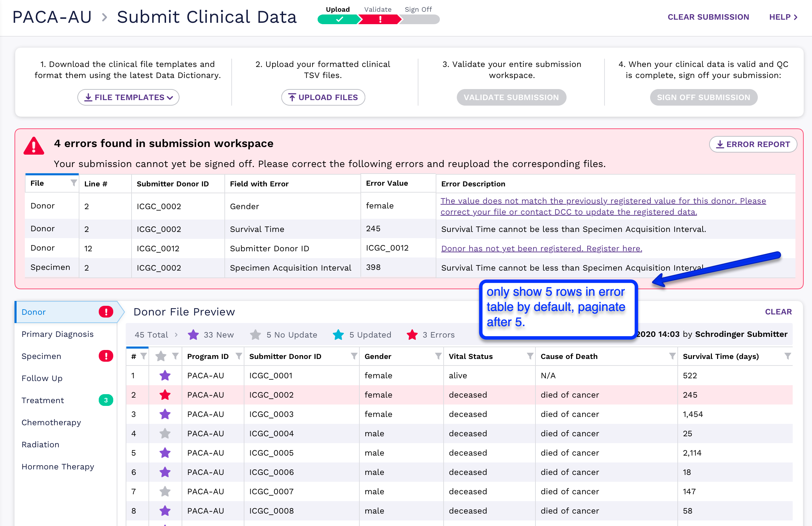The width and height of the screenshot is (812, 526).
Task: Click Clear Submission in the header
Action: pyautogui.click(x=708, y=17)
